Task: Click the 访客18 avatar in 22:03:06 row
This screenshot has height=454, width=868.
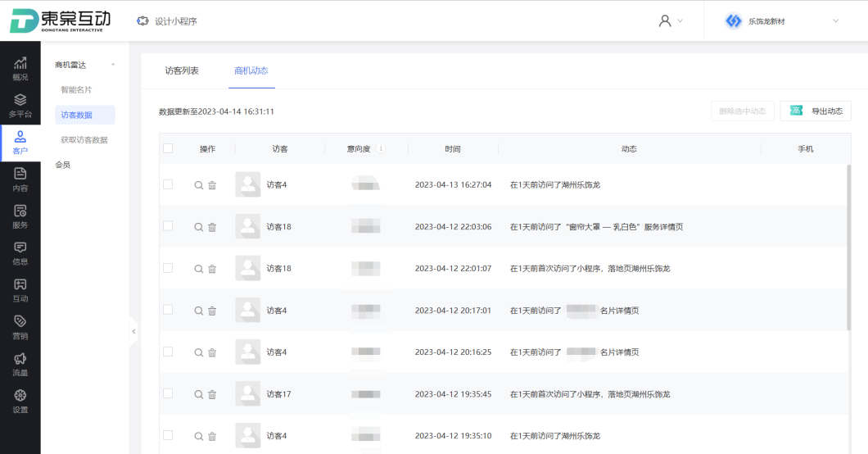Action: click(248, 226)
